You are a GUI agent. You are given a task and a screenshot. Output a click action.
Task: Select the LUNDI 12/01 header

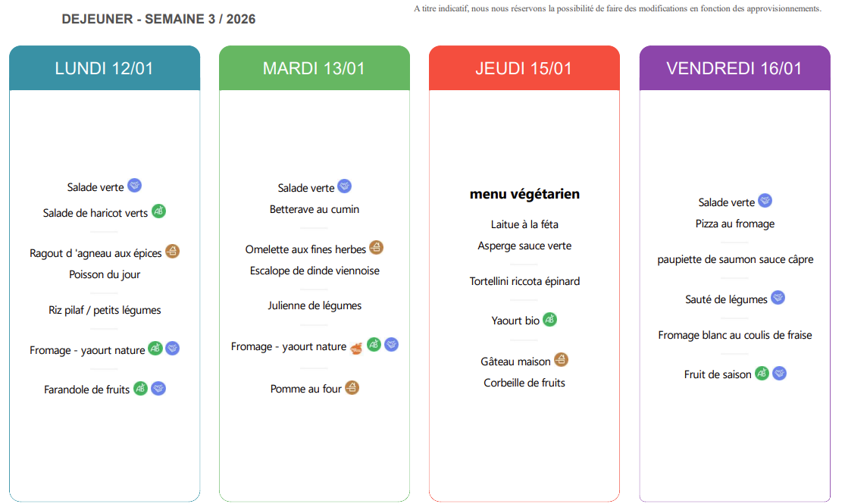point(105,68)
